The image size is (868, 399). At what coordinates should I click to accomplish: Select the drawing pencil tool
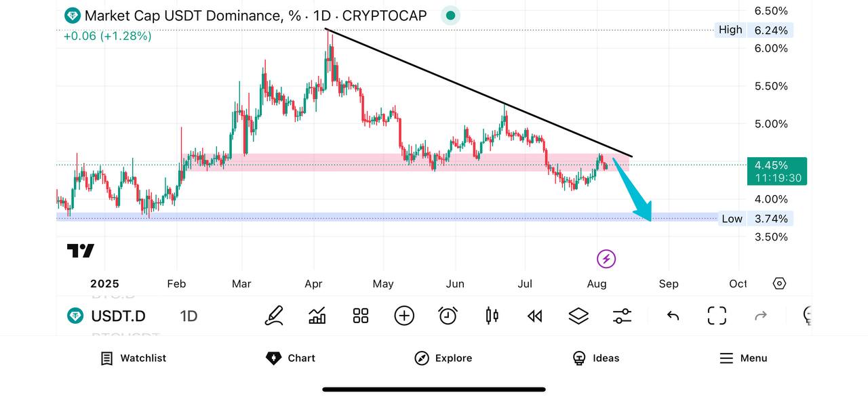274,316
